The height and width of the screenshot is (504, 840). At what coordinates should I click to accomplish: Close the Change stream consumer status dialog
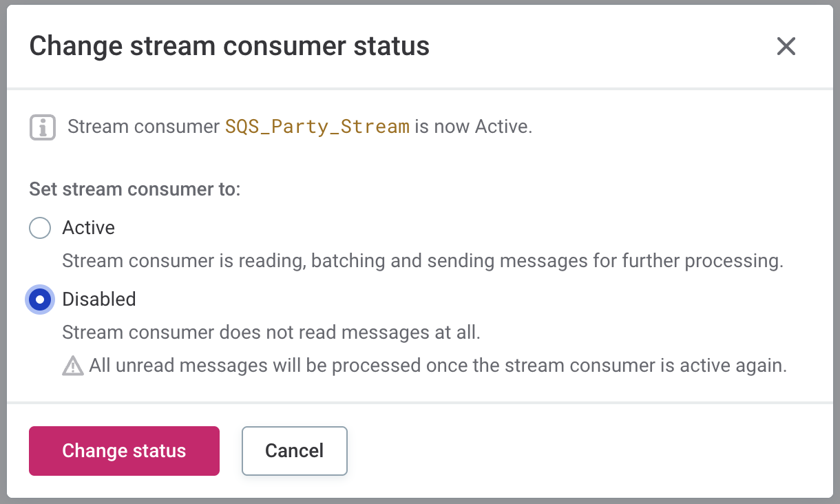tap(786, 46)
